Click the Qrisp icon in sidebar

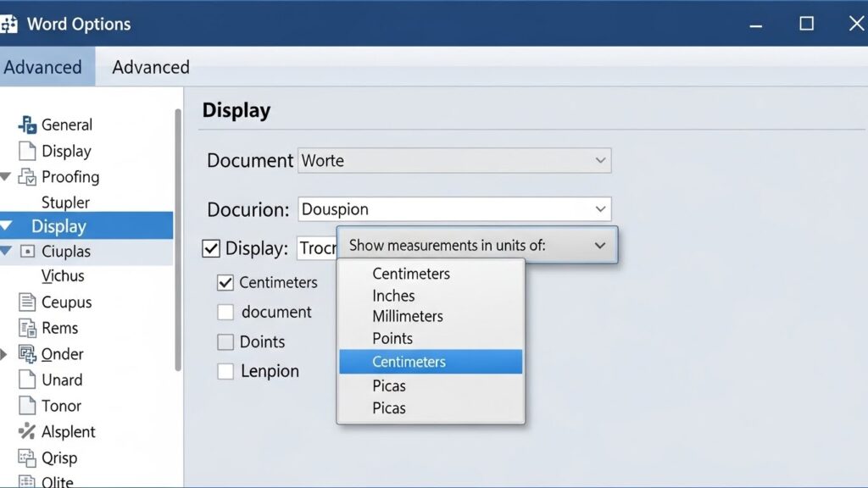(x=27, y=458)
